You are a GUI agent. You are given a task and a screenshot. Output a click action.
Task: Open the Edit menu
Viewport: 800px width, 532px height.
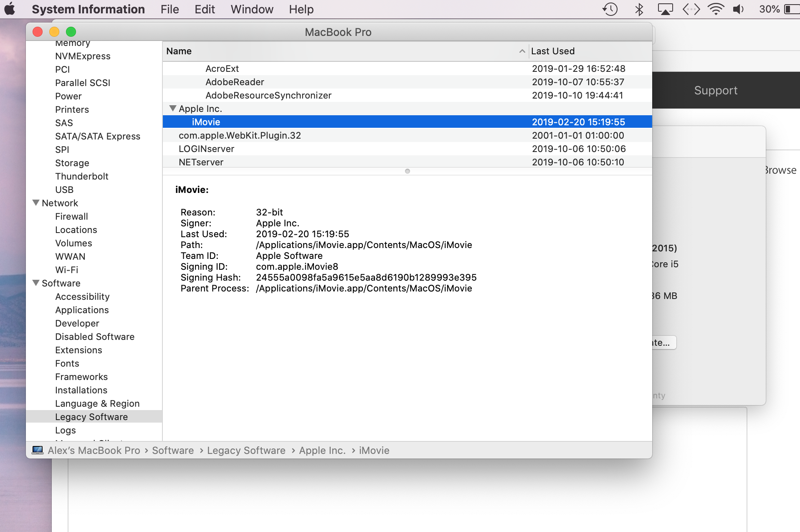click(x=205, y=9)
